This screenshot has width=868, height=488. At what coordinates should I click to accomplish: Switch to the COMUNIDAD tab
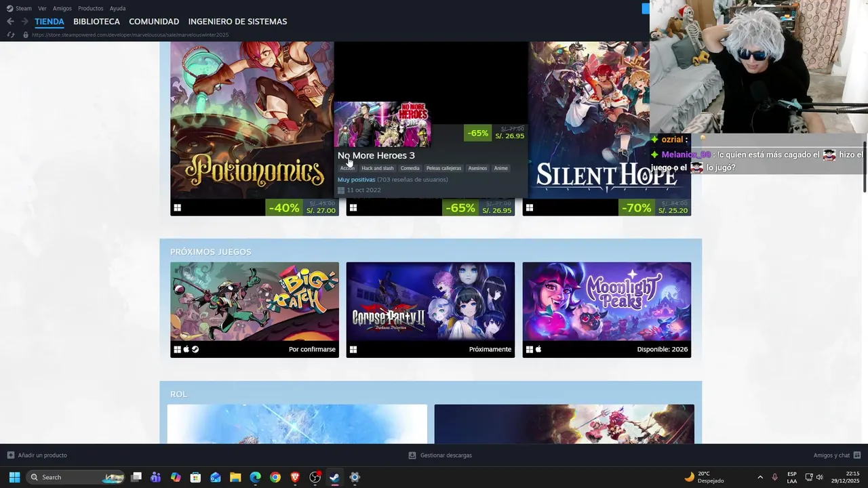point(154,22)
